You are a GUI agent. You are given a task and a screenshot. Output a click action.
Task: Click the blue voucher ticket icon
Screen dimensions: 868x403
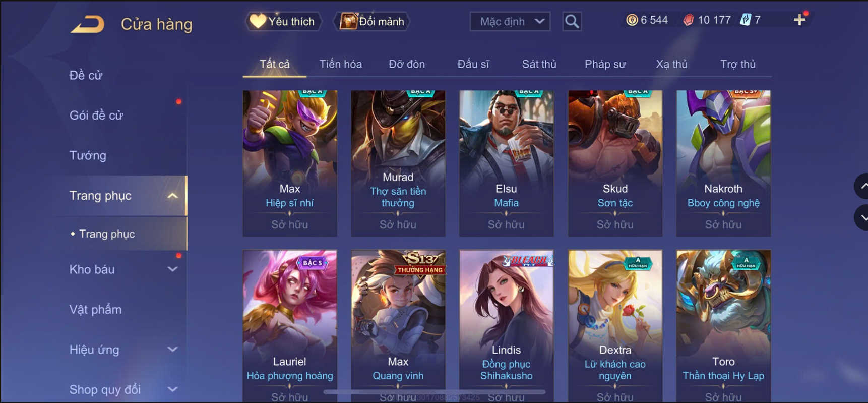click(x=745, y=20)
